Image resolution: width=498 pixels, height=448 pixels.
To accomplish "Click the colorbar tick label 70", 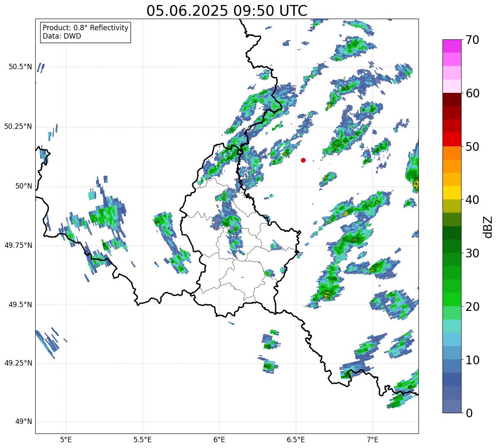I will (472, 40).
